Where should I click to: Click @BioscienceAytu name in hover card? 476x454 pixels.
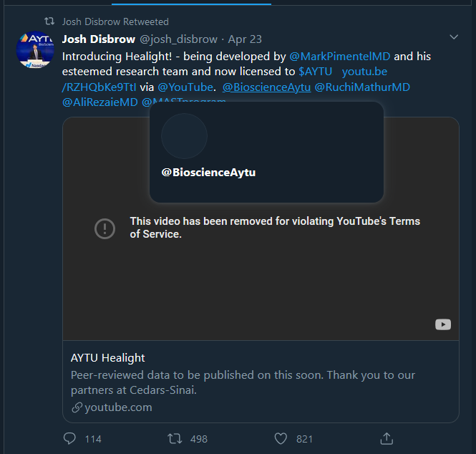click(x=209, y=173)
